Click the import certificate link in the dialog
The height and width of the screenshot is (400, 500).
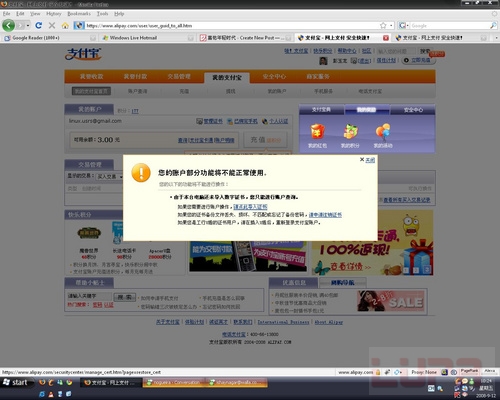point(250,207)
